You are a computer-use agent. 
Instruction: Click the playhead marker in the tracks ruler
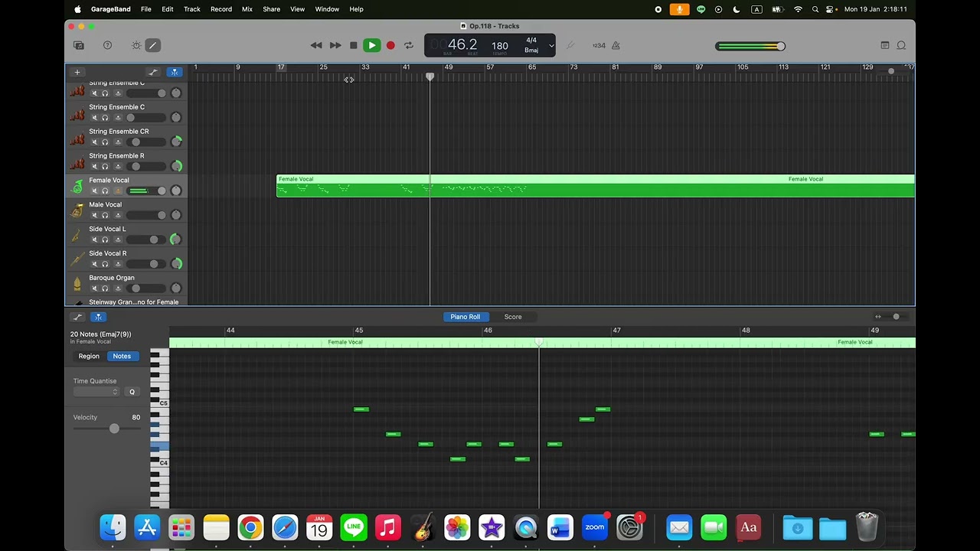(430, 77)
